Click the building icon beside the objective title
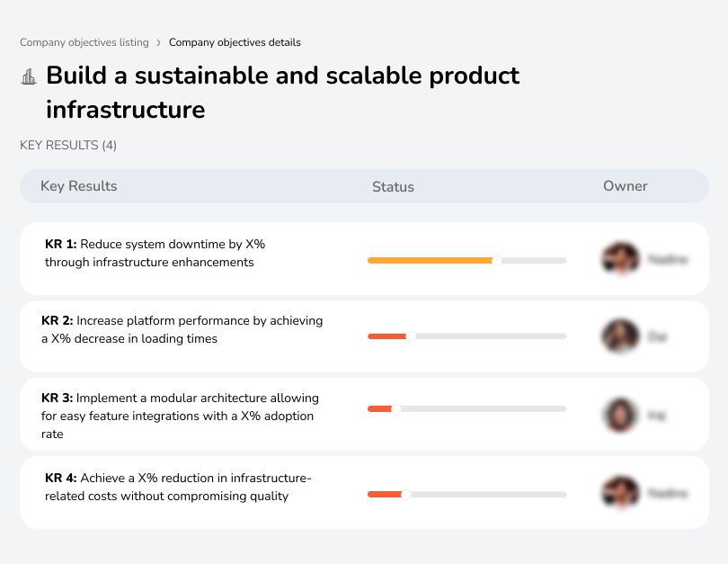 pos(28,77)
